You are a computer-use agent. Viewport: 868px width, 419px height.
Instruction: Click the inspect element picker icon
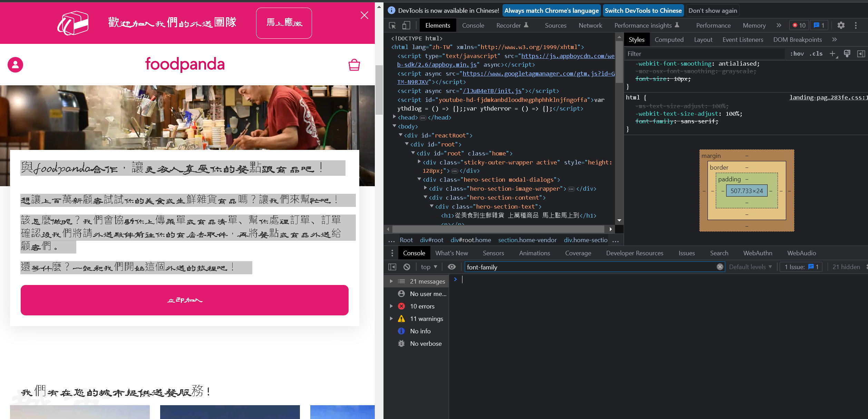(x=392, y=26)
